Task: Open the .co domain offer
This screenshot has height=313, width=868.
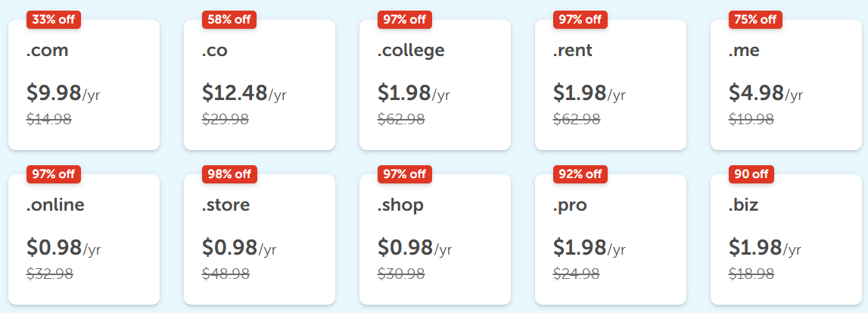Action: tap(259, 85)
